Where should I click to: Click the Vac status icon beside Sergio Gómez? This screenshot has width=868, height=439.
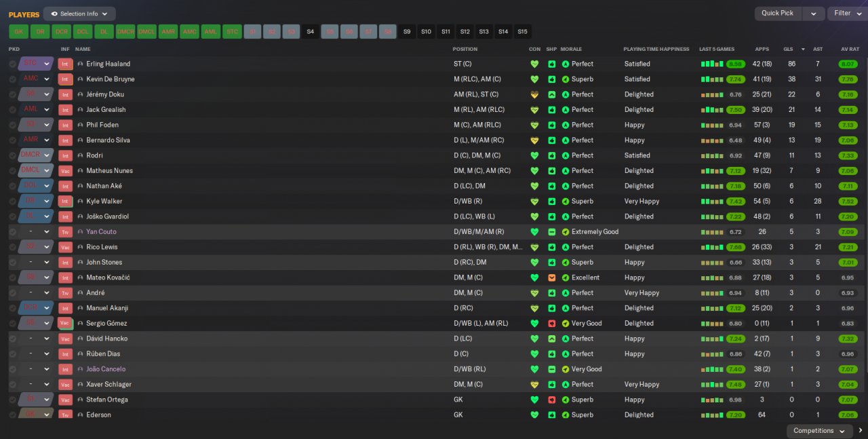tap(65, 324)
